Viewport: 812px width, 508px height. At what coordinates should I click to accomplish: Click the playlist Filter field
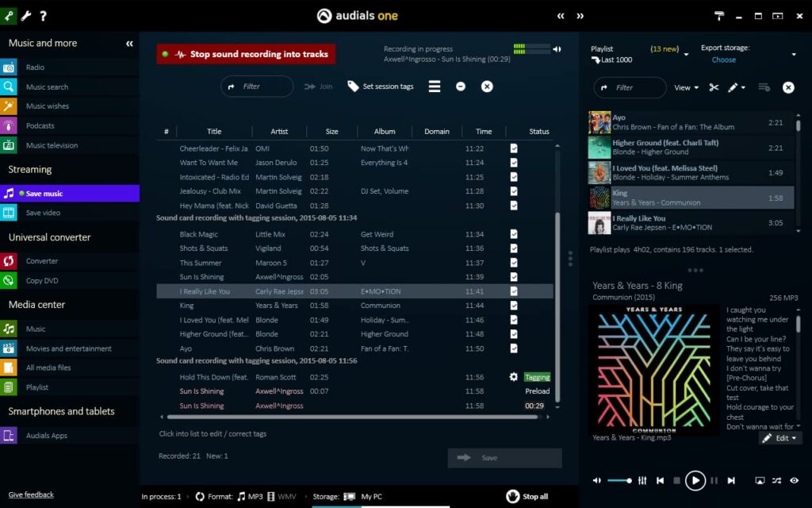tap(630, 87)
